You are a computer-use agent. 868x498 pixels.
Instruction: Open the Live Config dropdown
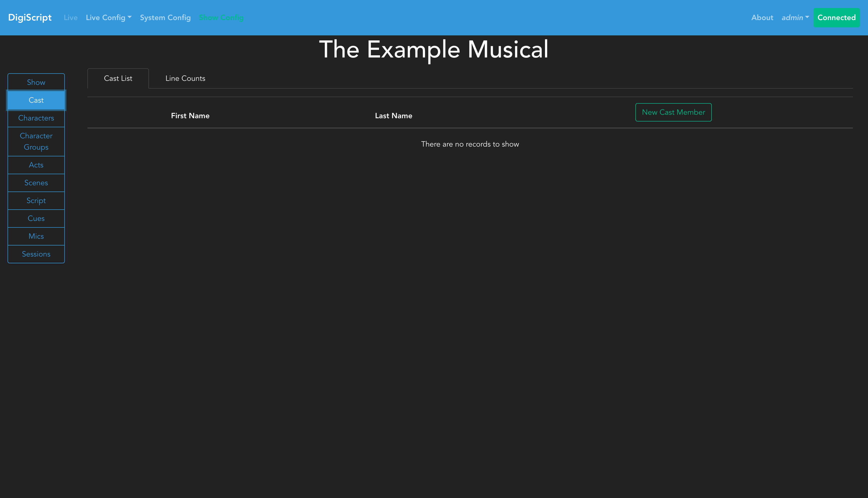[x=108, y=17]
